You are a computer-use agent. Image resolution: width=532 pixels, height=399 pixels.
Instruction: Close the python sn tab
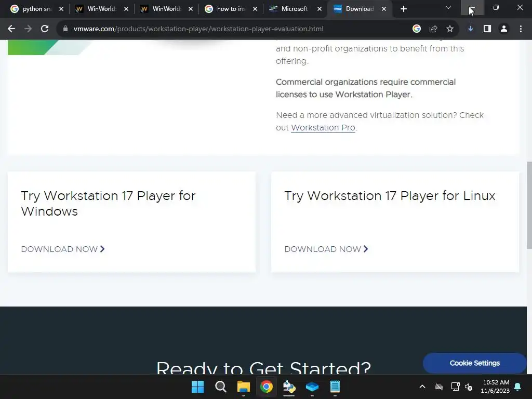(61, 9)
